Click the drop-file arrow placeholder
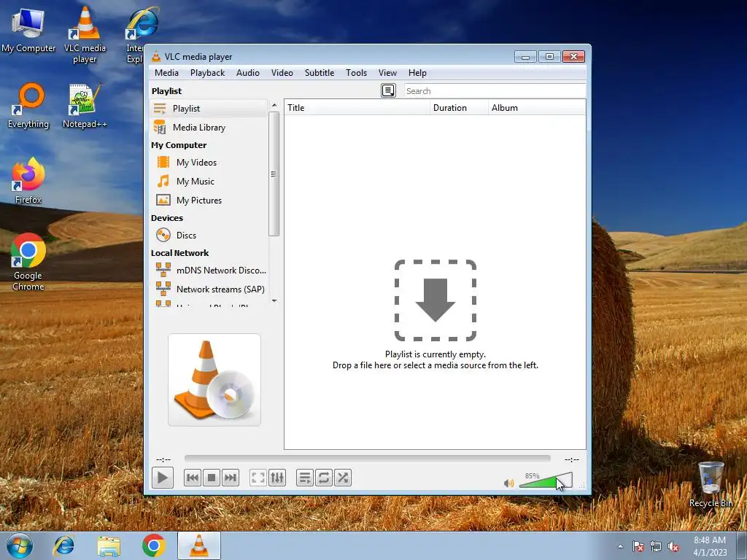The image size is (747, 560). 435,300
